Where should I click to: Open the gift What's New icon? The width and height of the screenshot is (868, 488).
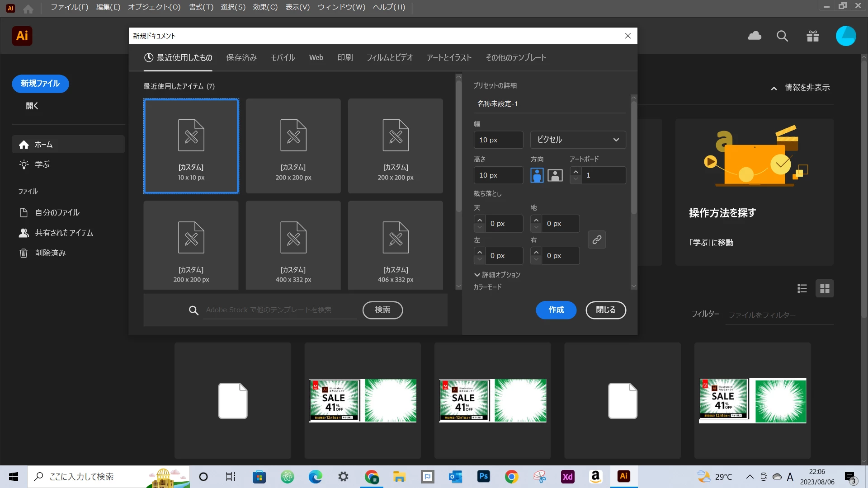[813, 36]
